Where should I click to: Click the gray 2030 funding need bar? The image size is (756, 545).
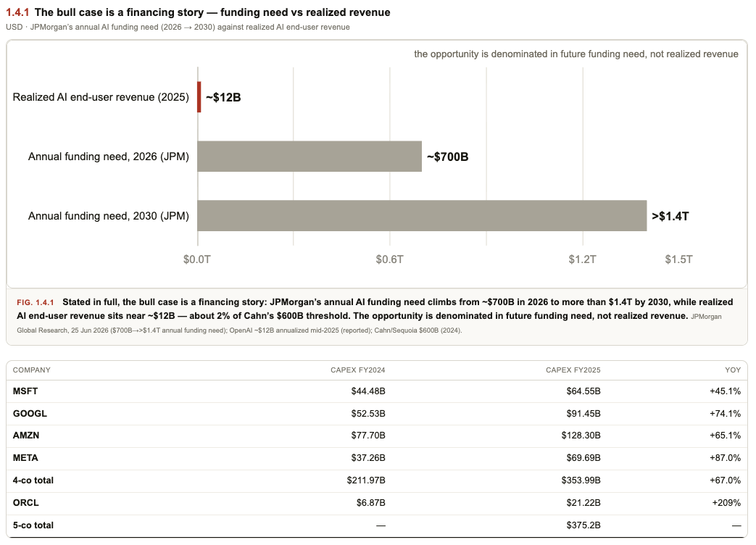(422, 215)
